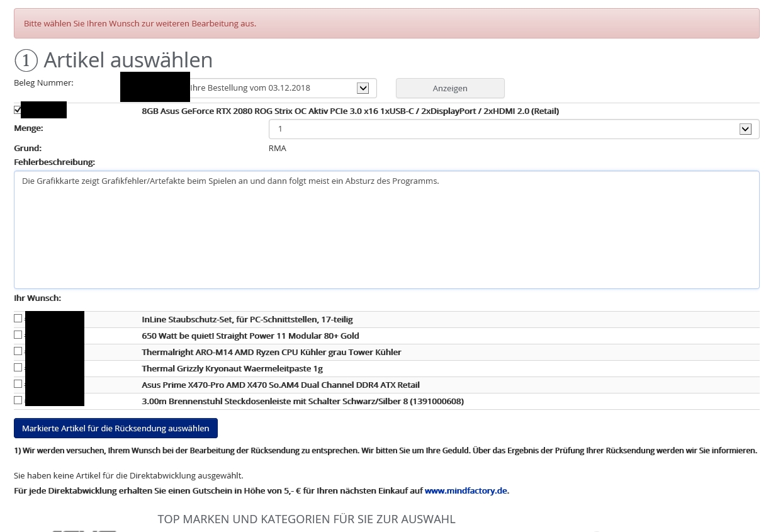This screenshot has height=532, width=766.
Task: Click the Ihr Wunsch label
Action: (38, 298)
